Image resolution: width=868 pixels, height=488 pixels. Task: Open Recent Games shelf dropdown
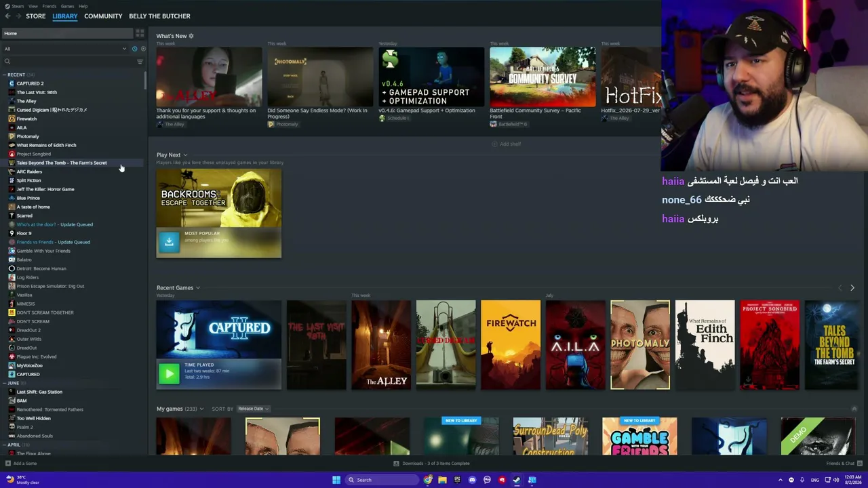[x=198, y=288]
